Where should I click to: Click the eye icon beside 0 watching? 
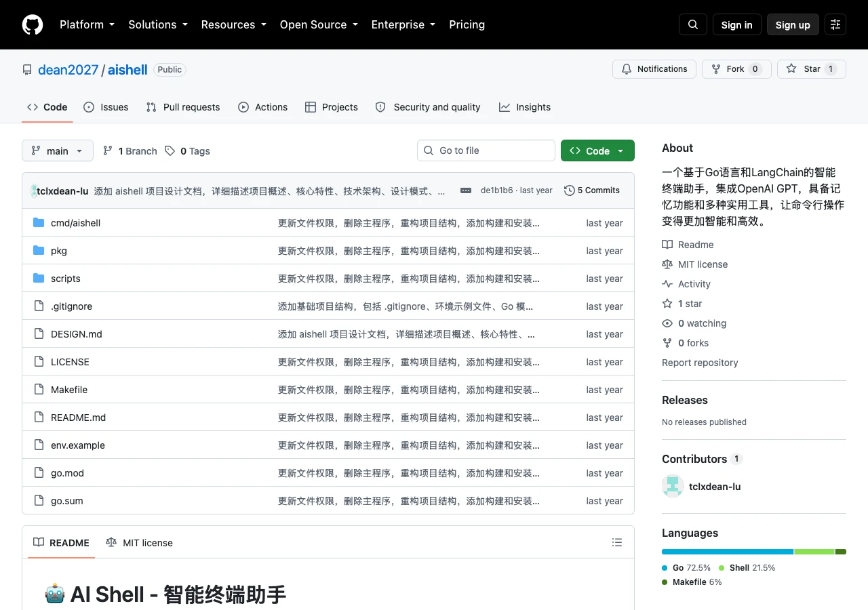coord(667,323)
